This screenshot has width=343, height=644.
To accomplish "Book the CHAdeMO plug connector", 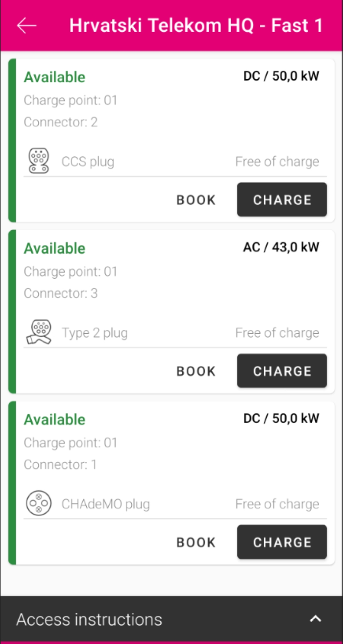I will (x=196, y=542).
